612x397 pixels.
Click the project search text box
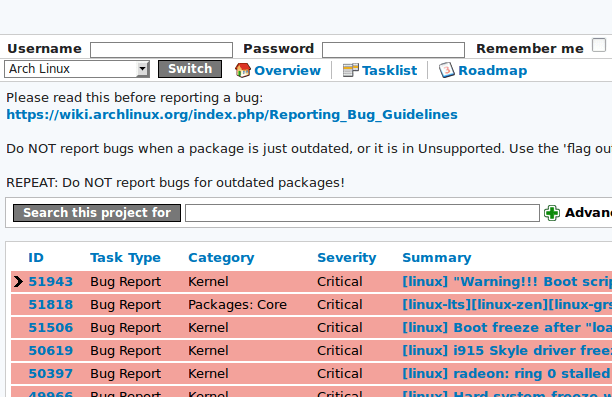(362, 213)
